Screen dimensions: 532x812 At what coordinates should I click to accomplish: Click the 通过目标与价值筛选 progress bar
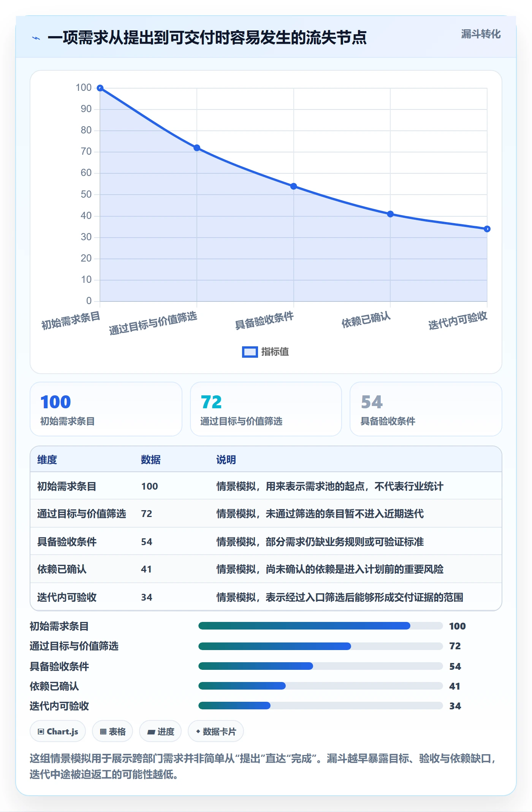tap(321, 646)
